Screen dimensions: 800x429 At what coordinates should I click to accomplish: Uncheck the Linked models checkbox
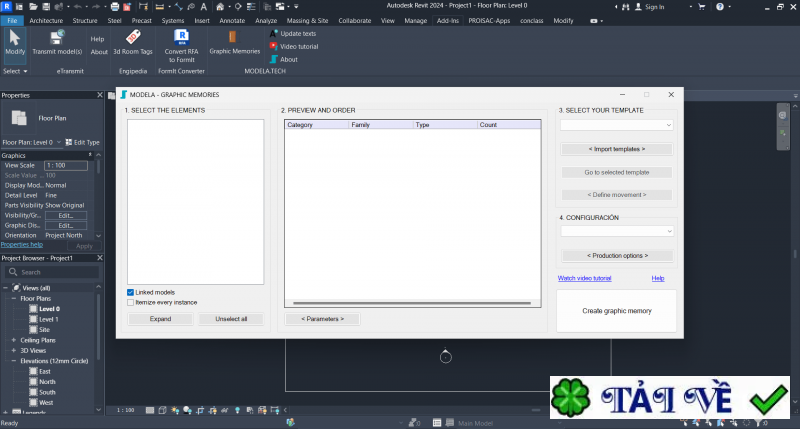point(131,292)
